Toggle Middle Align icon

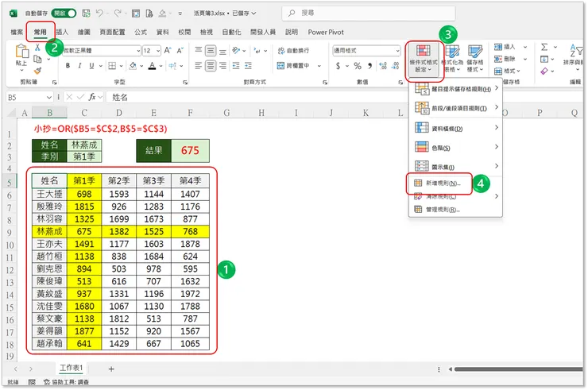(211, 50)
